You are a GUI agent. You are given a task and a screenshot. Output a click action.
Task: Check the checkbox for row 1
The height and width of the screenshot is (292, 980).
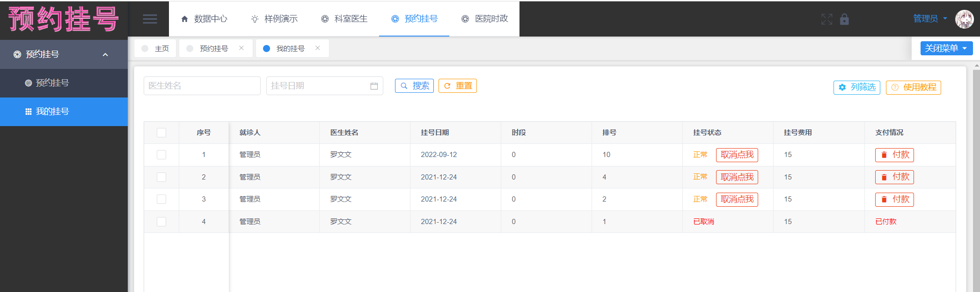tap(161, 155)
